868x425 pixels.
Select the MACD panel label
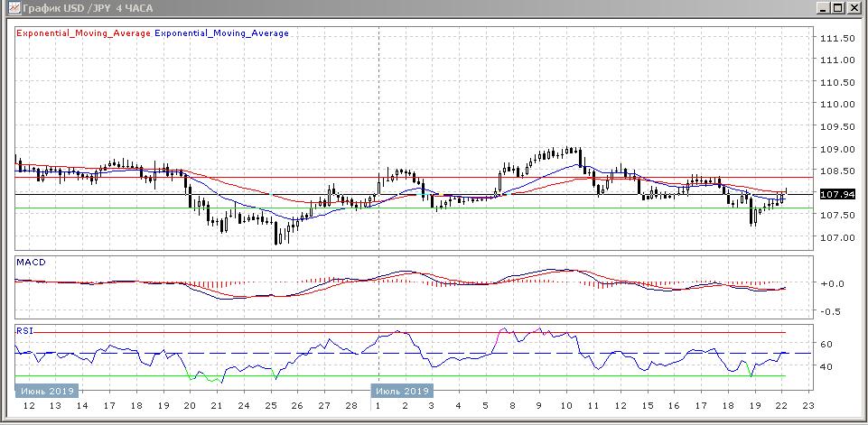coord(31,262)
